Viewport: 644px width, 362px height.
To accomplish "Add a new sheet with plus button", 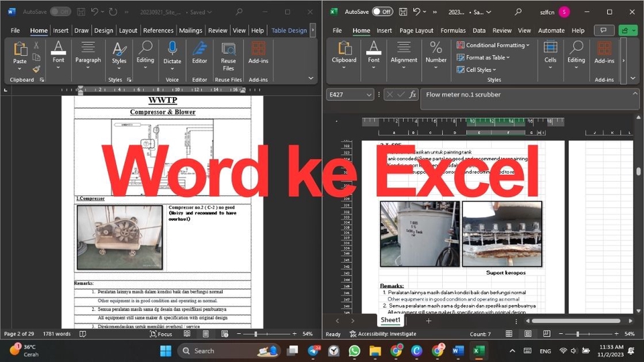I will click(429, 321).
